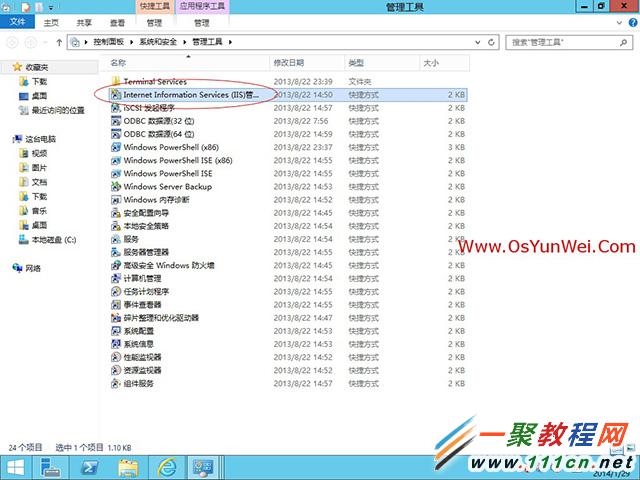Open the Start button on taskbar
Viewport: 640px width, 480px height.
pyautogui.click(x=16, y=468)
